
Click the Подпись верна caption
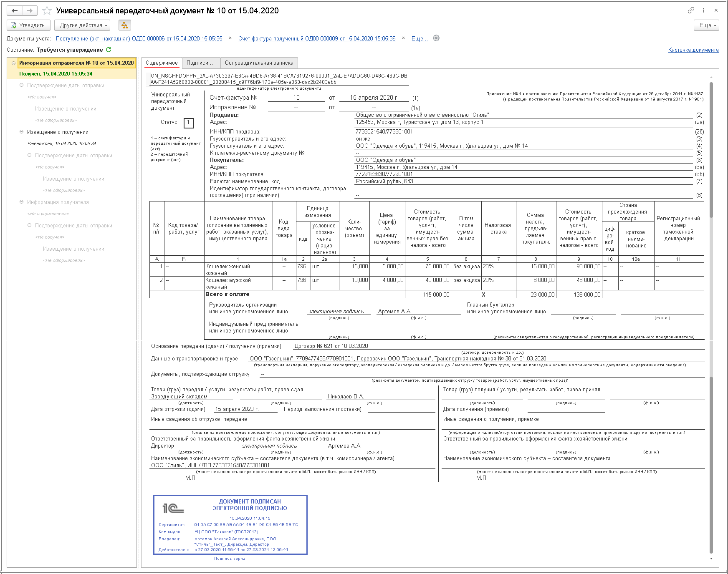click(230, 559)
